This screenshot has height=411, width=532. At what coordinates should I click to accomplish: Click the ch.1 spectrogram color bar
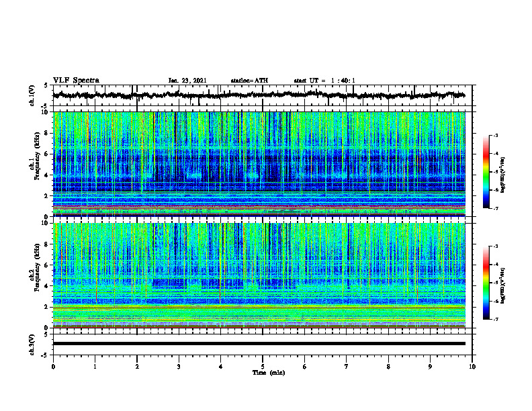point(486,172)
